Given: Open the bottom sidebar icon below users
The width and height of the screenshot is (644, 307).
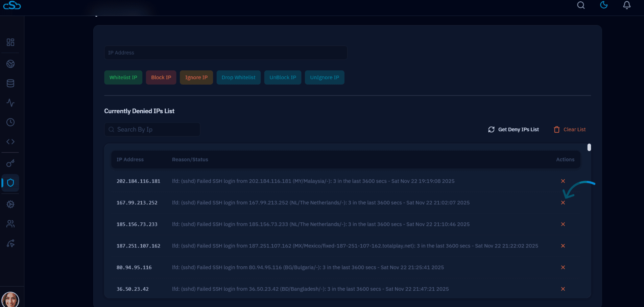Looking at the screenshot, I should point(10,243).
